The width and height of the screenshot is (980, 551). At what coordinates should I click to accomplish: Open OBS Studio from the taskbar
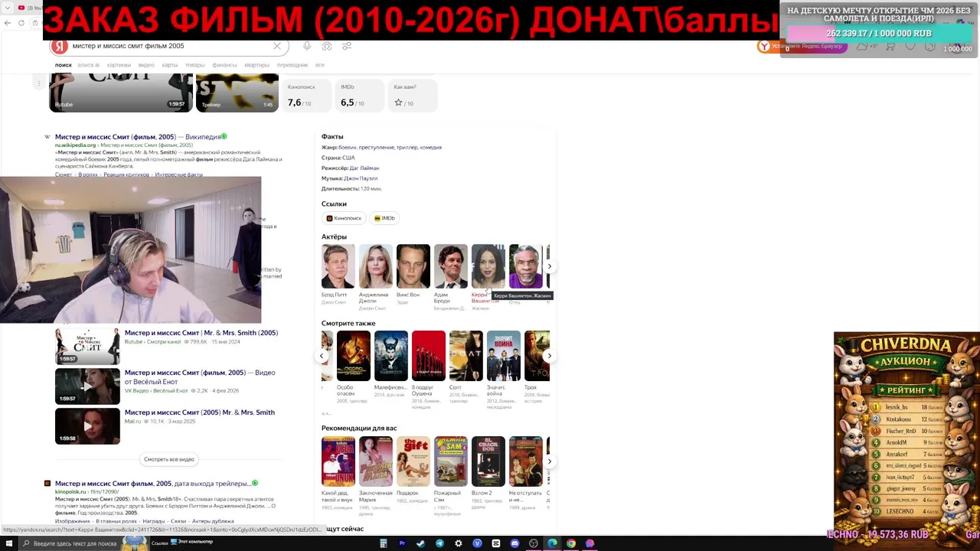point(534,543)
